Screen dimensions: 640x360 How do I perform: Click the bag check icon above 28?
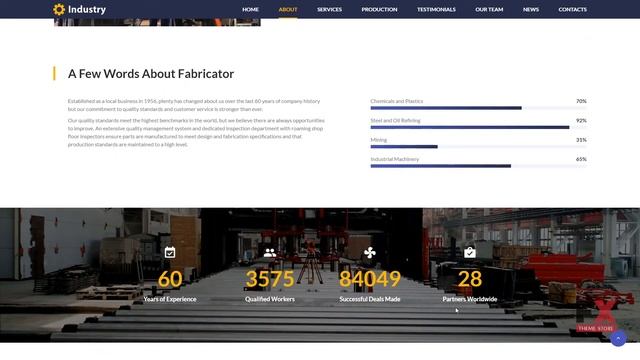[x=470, y=252]
